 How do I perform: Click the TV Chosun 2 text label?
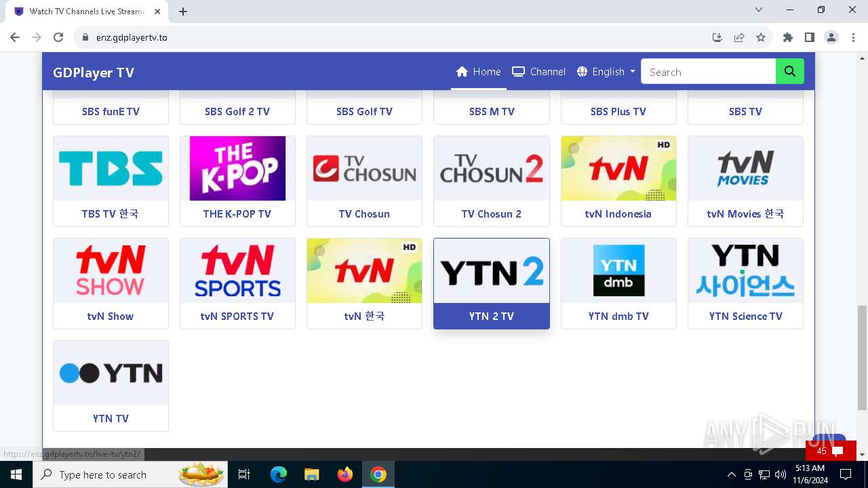tap(492, 214)
